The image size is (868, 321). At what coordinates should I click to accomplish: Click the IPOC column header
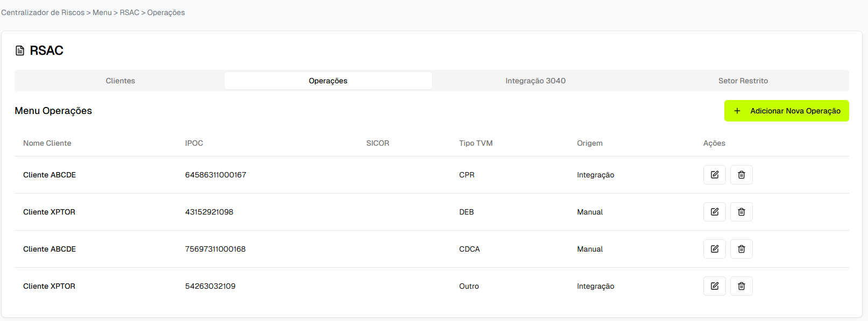click(194, 143)
